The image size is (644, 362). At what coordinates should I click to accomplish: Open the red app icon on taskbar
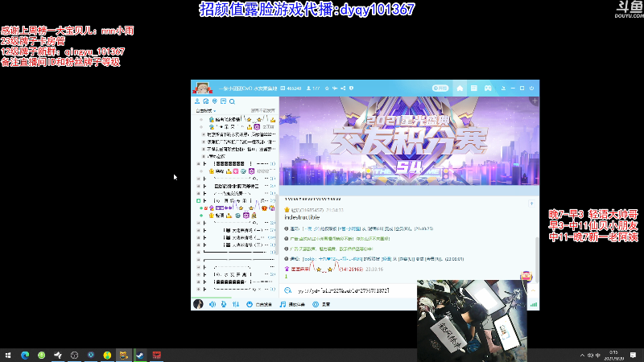(156, 355)
